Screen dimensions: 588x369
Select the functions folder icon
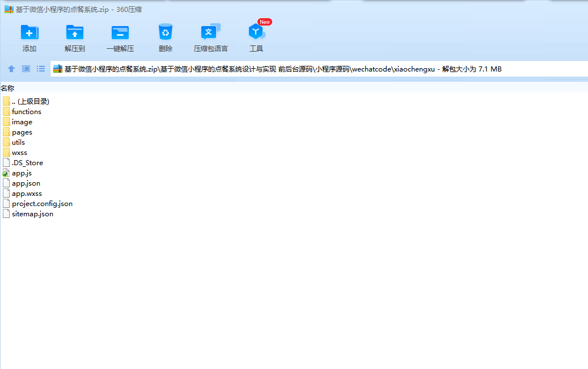(6, 111)
